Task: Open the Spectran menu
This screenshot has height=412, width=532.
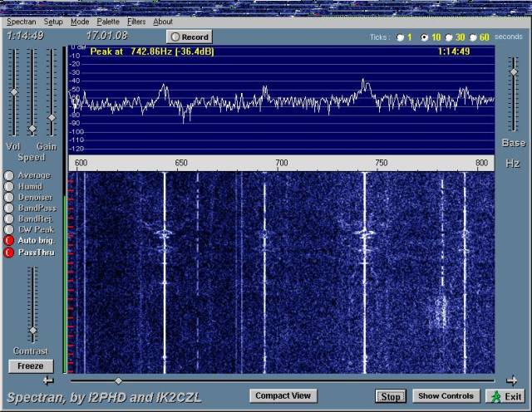Action: (x=22, y=22)
